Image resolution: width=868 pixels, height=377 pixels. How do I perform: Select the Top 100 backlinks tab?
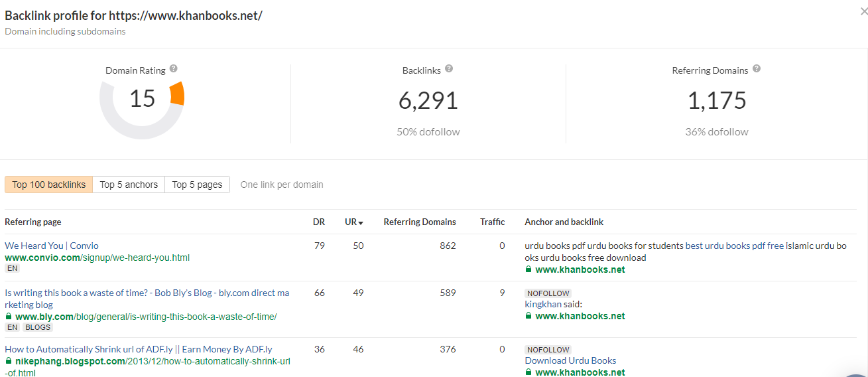tap(48, 185)
